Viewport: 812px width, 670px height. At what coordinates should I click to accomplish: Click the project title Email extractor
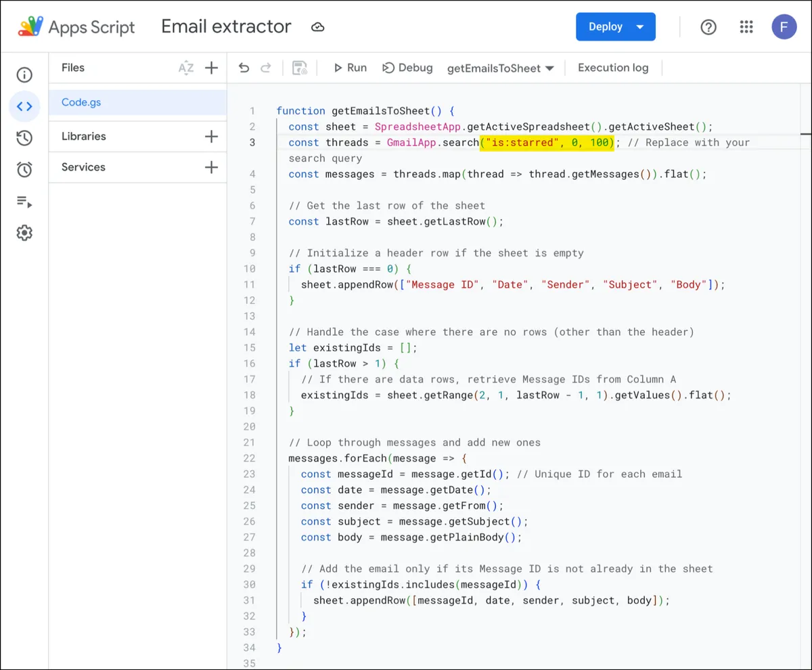[226, 26]
